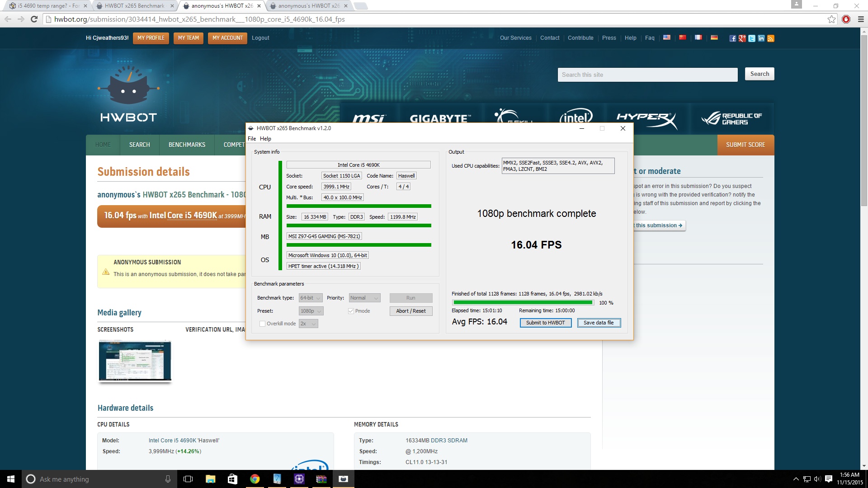This screenshot has width=868, height=488.
Task: Open the Contribute link
Action: click(x=580, y=38)
